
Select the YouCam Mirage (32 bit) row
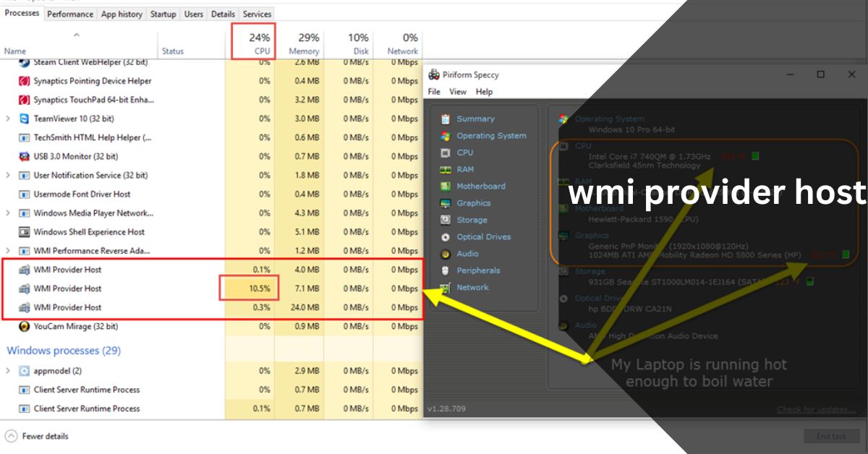click(x=211, y=326)
